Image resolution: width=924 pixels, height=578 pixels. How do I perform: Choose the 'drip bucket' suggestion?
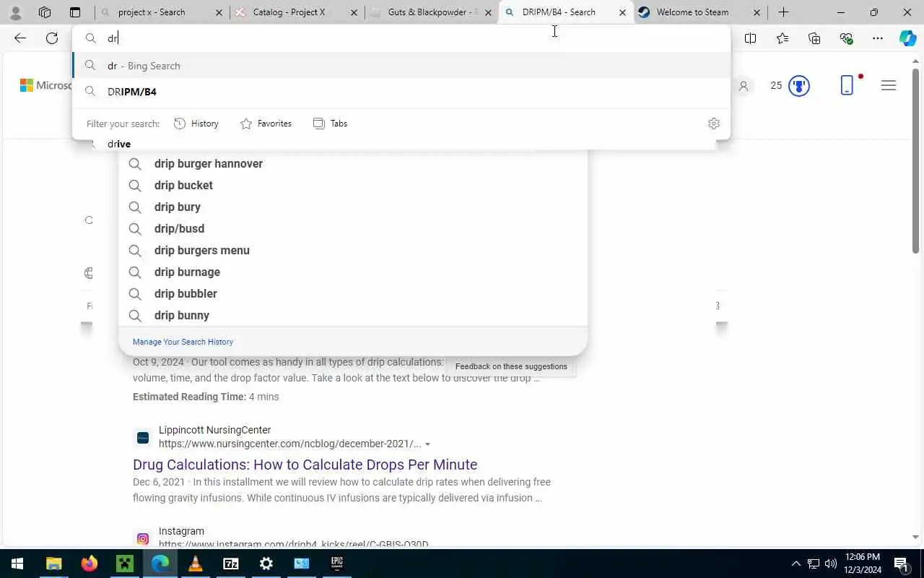pos(353,186)
